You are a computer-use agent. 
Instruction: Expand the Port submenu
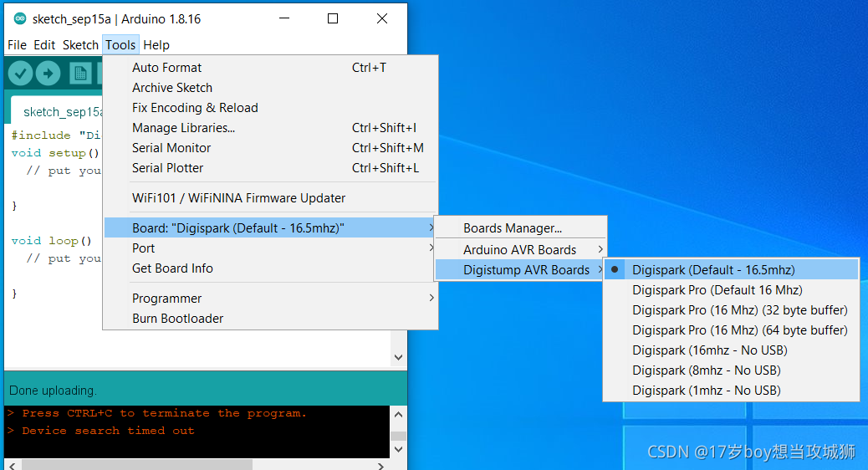[270, 248]
